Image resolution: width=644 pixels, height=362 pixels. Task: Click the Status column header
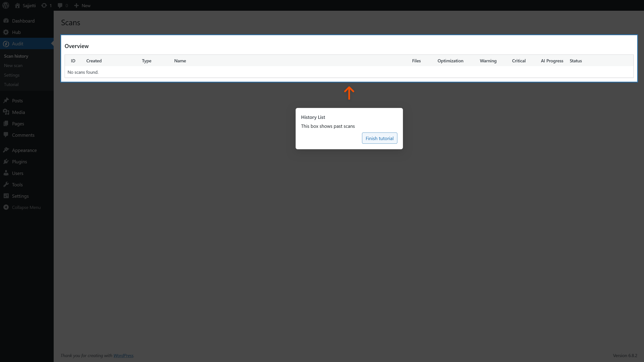[576, 61]
